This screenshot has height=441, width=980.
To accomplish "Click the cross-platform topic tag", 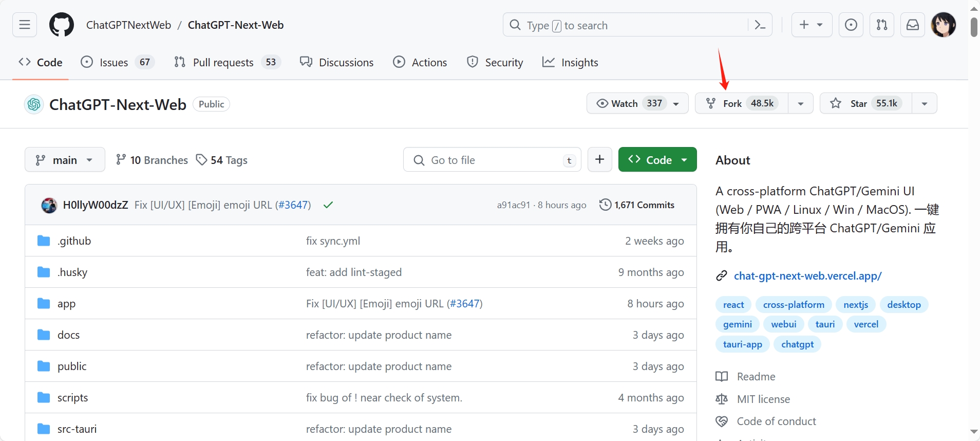I will (x=794, y=304).
